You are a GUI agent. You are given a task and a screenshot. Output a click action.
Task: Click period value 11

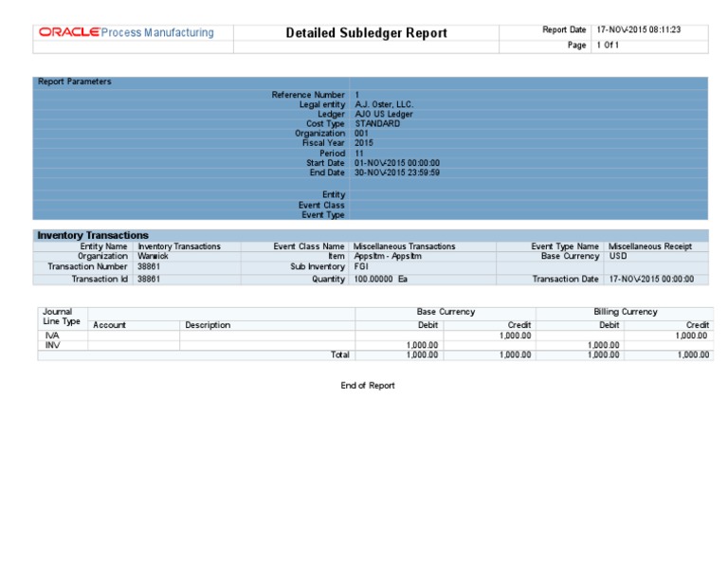click(359, 154)
